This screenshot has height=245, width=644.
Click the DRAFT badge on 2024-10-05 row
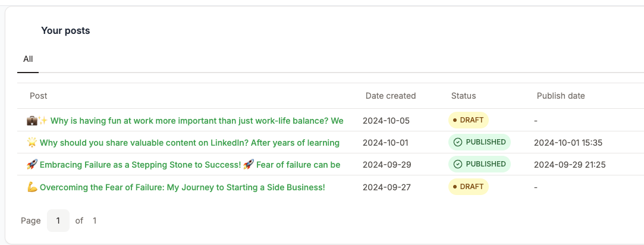click(x=468, y=120)
